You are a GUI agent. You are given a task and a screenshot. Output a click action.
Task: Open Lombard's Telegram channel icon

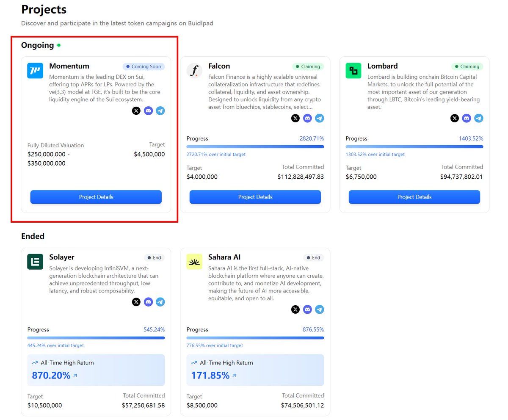[479, 118]
